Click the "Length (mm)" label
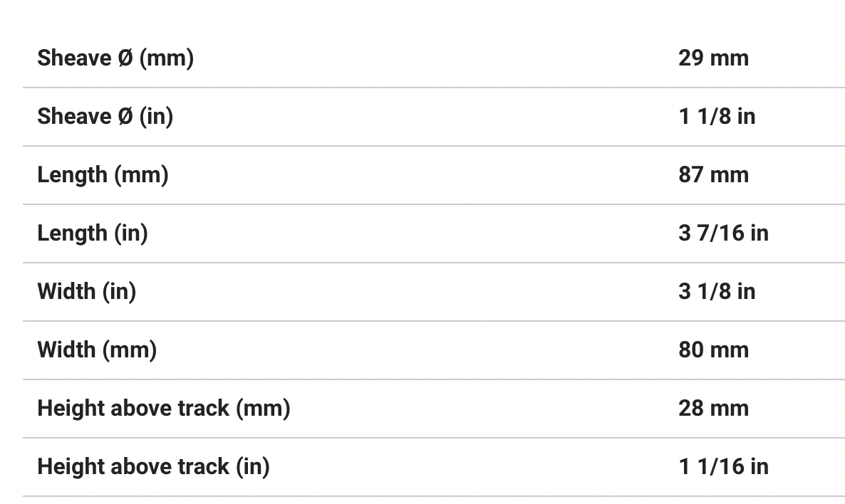Screen dimensions: 845x504 pyautogui.click(x=103, y=174)
